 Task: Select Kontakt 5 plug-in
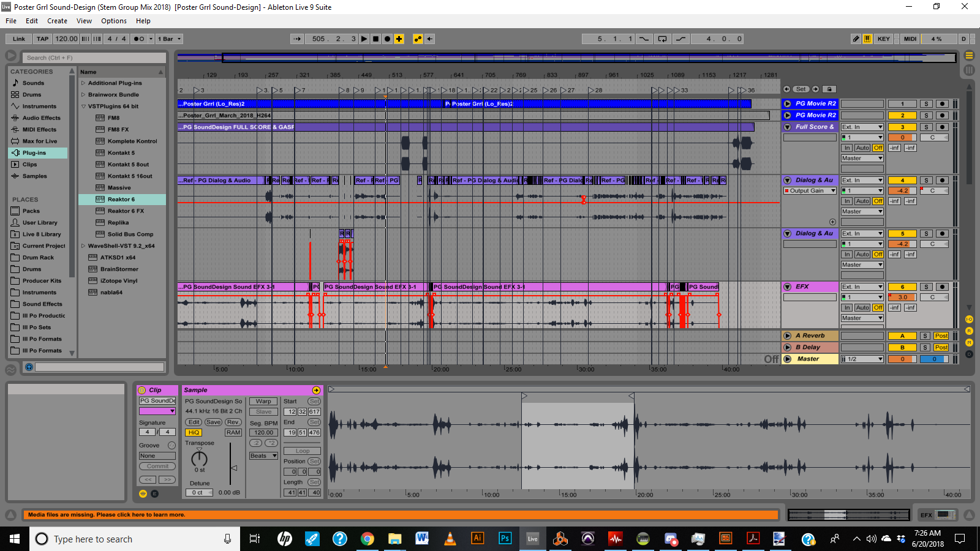click(x=122, y=153)
